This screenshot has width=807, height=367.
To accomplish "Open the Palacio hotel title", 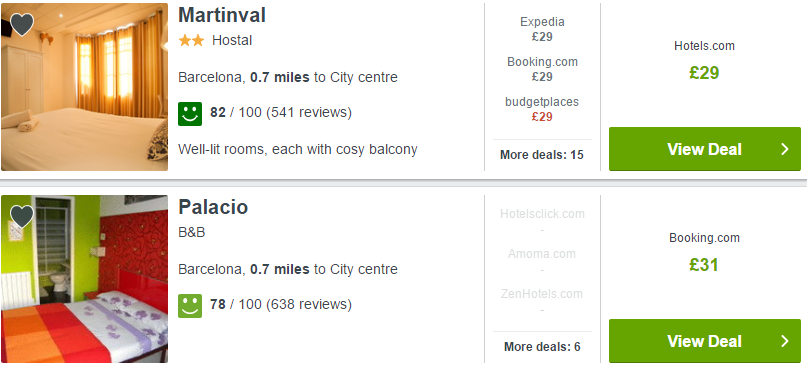I will (x=213, y=207).
